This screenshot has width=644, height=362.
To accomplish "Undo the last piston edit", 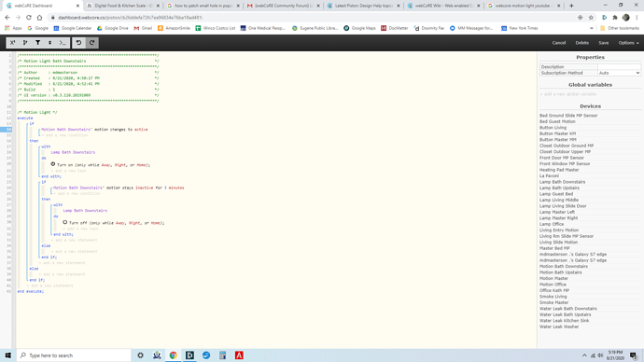I will [x=78, y=43].
